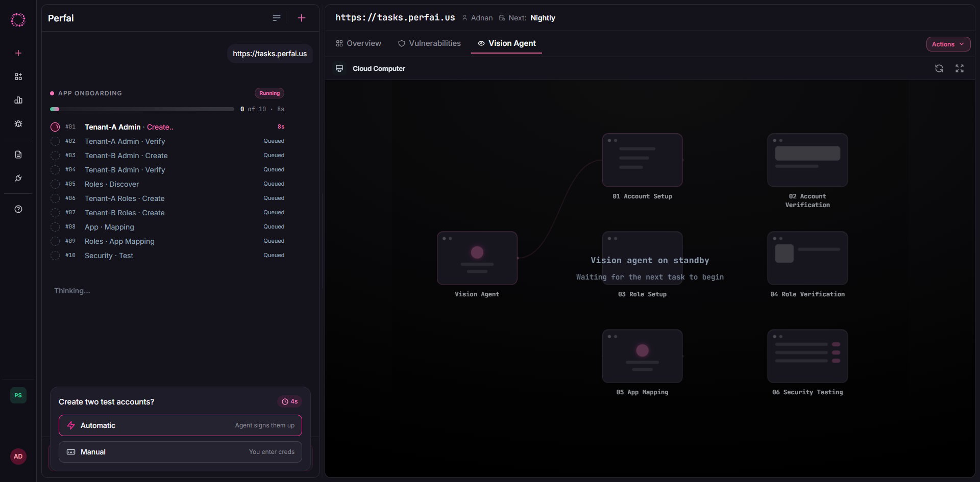Select task Security · Test

(x=167, y=256)
